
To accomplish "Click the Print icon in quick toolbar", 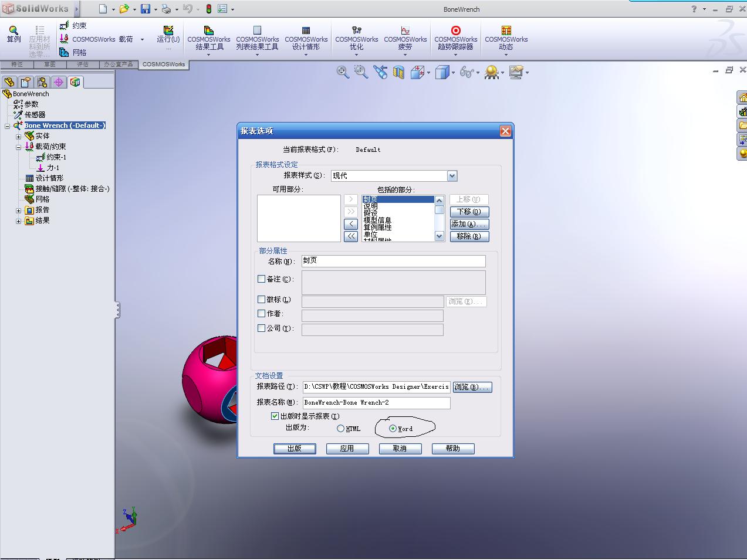I will tap(166, 9).
